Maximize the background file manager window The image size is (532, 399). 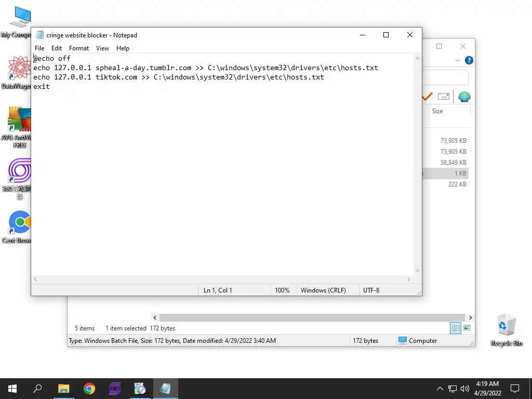(439, 46)
